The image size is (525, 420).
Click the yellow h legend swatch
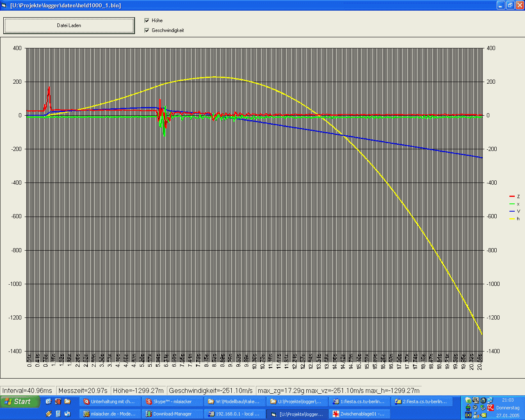click(x=512, y=219)
